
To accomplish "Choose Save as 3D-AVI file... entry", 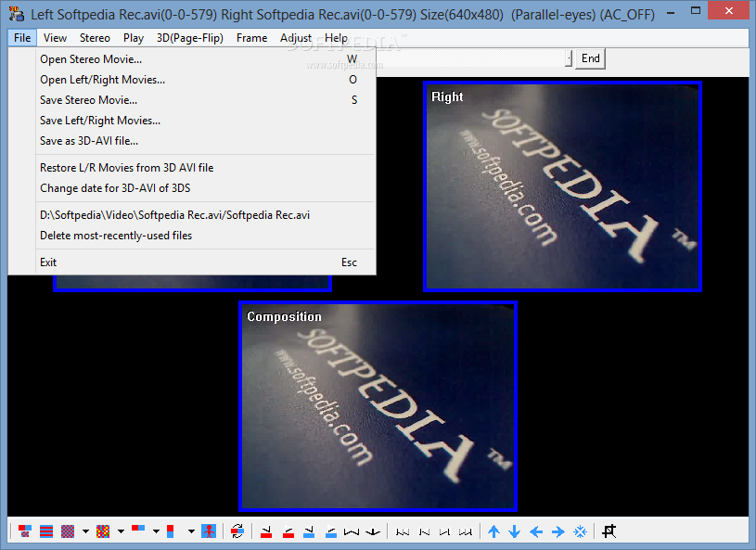I will click(192, 141).
